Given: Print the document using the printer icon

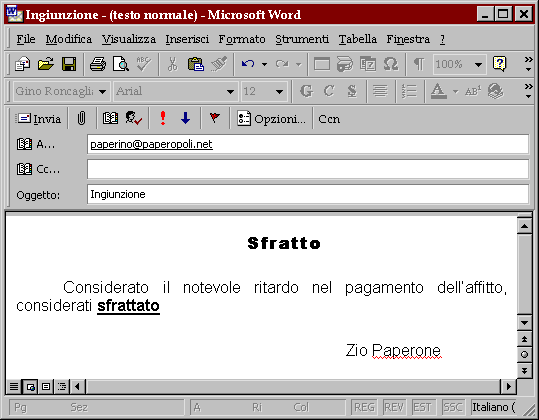Looking at the screenshot, I should click(98, 64).
